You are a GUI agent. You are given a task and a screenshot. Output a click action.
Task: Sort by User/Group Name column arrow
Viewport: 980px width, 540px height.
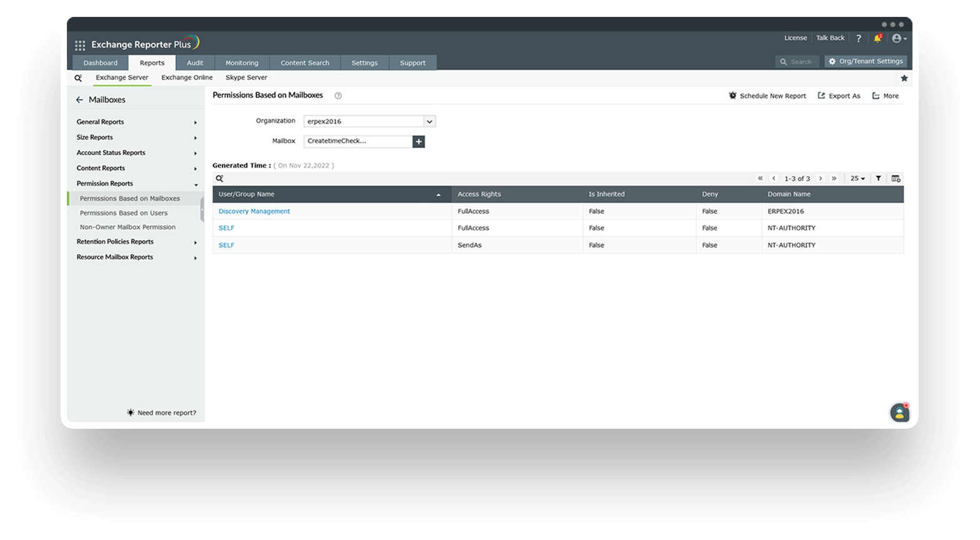438,195
